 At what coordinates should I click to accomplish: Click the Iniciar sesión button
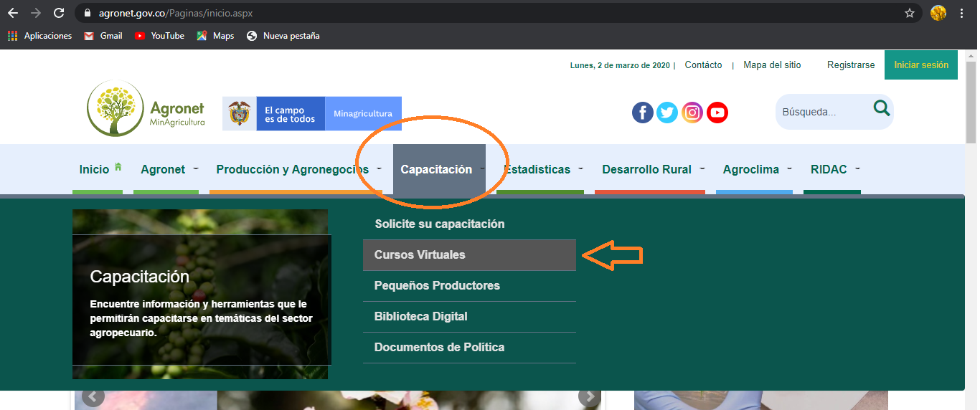(920, 65)
